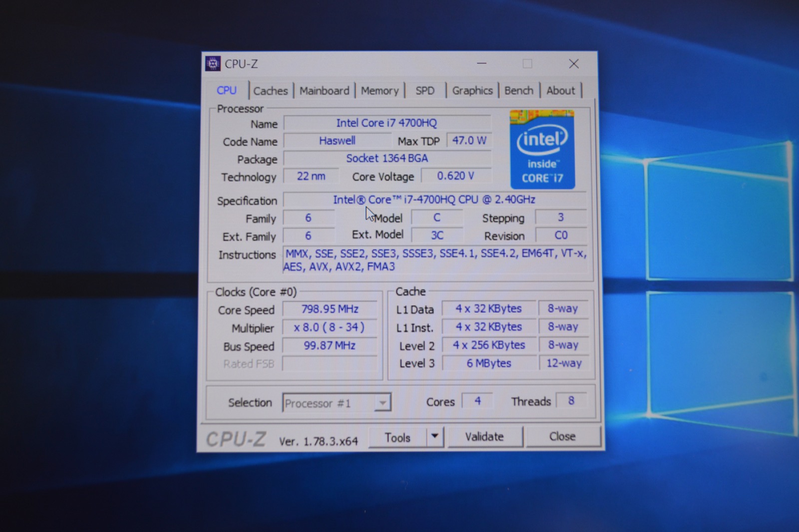Click the version text Ver. 1.78.3.x64

click(319, 442)
